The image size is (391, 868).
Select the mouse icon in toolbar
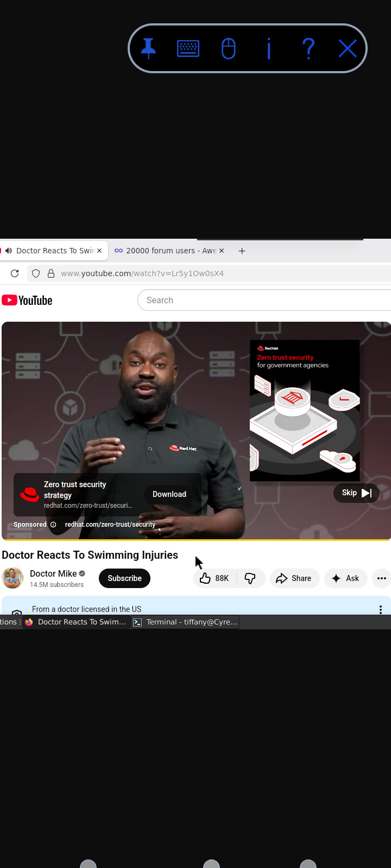(x=229, y=49)
